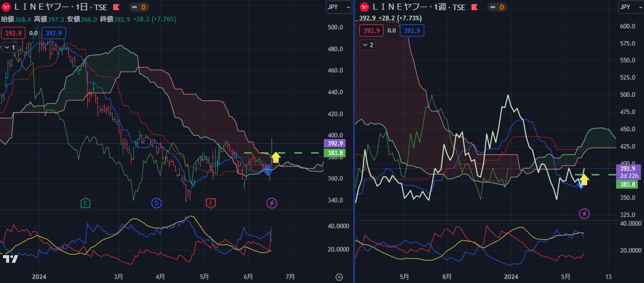
Task: Click the 40.0000 indicator level on daily pane
Action: click(338, 226)
